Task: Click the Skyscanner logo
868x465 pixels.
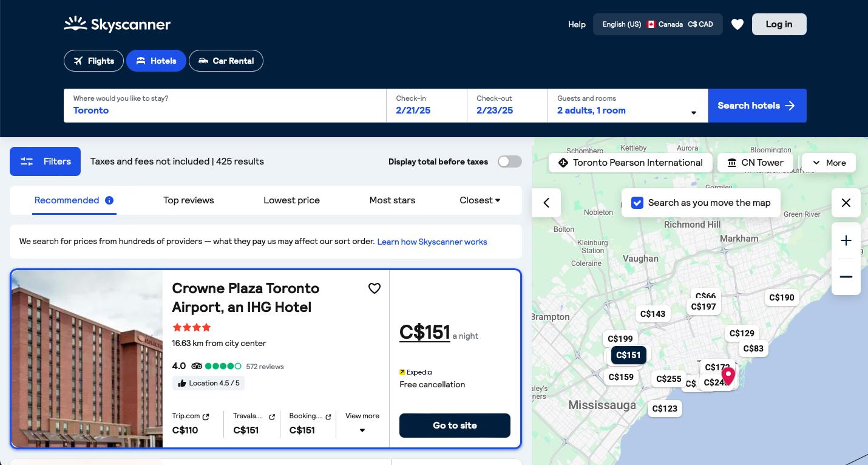Action: 117,24
